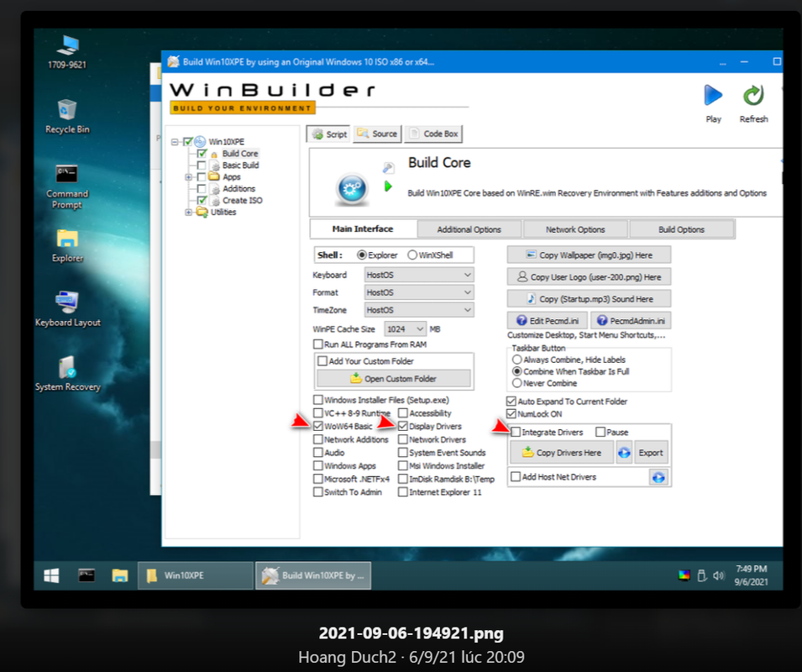
Task: Open the WinPE Cache Size dropdown
Action: click(x=405, y=328)
